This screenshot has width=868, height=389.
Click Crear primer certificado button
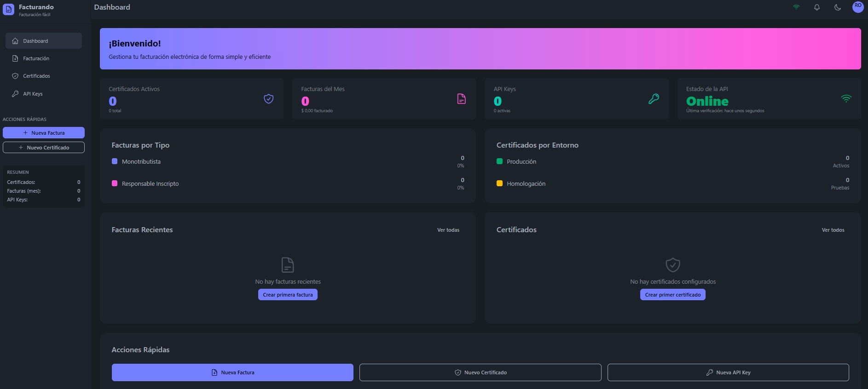point(672,295)
